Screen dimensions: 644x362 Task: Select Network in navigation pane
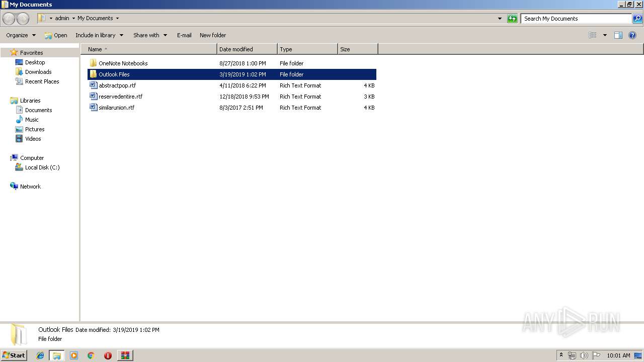30,187
